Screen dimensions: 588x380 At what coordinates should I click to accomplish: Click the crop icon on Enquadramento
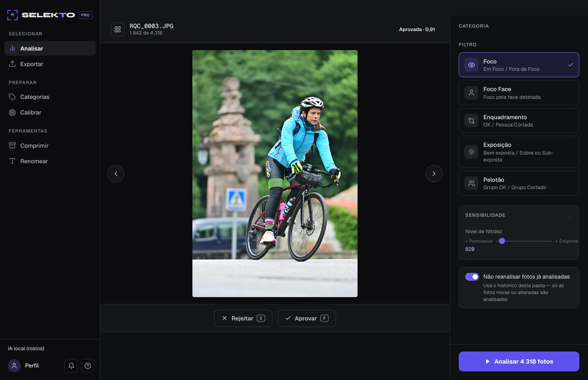click(x=471, y=121)
